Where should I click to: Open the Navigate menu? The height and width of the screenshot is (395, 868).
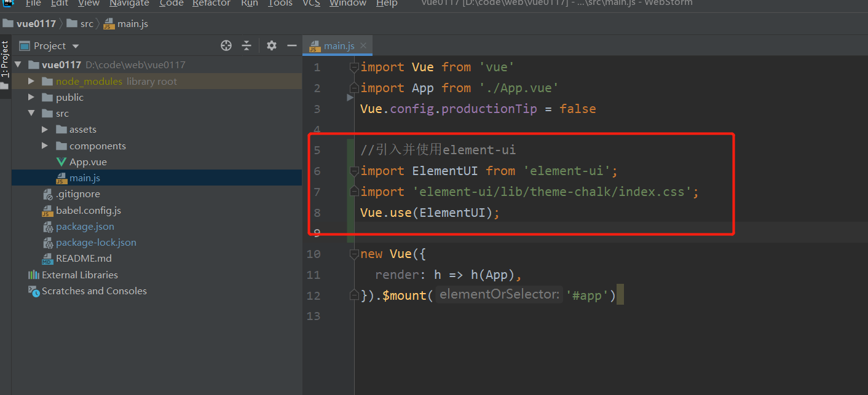130,3
